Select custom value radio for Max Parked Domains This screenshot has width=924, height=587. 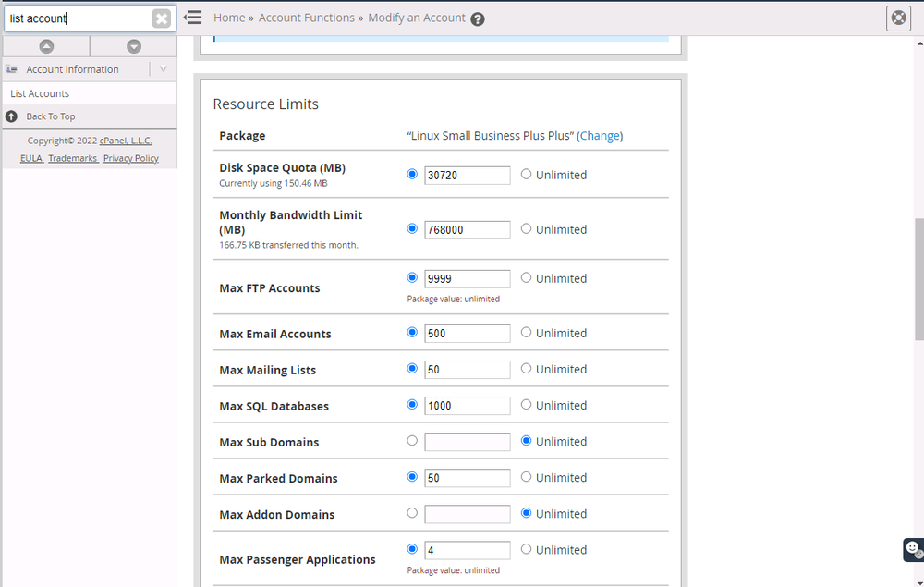pos(412,477)
